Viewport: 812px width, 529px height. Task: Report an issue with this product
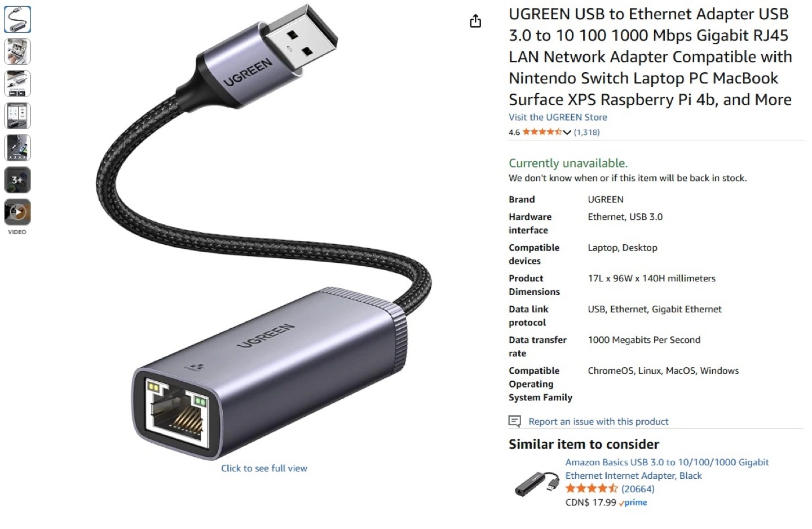(598, 421)
